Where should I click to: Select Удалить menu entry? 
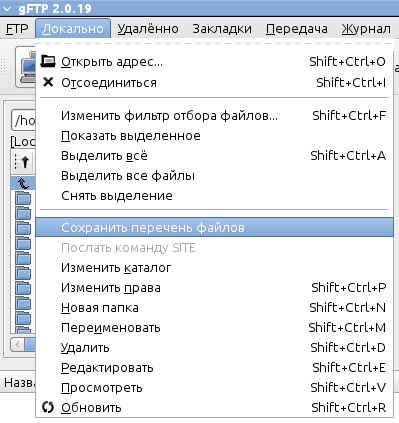[214, 348]
